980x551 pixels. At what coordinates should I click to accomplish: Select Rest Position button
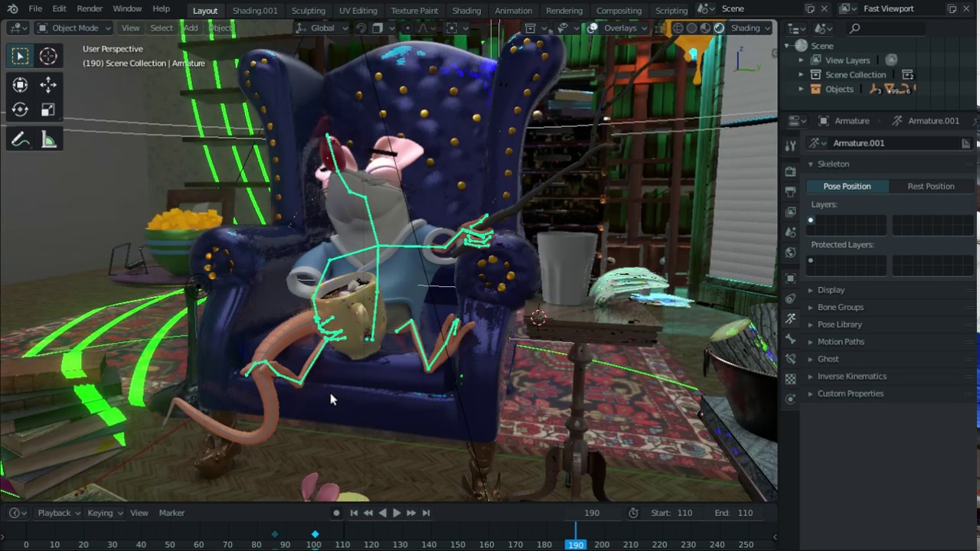[931, 186]
